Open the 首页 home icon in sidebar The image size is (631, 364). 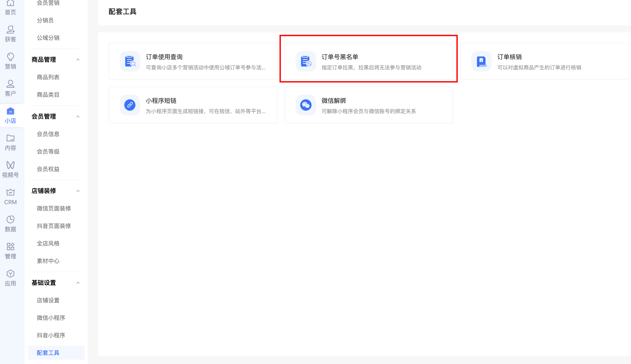(10, 3)
